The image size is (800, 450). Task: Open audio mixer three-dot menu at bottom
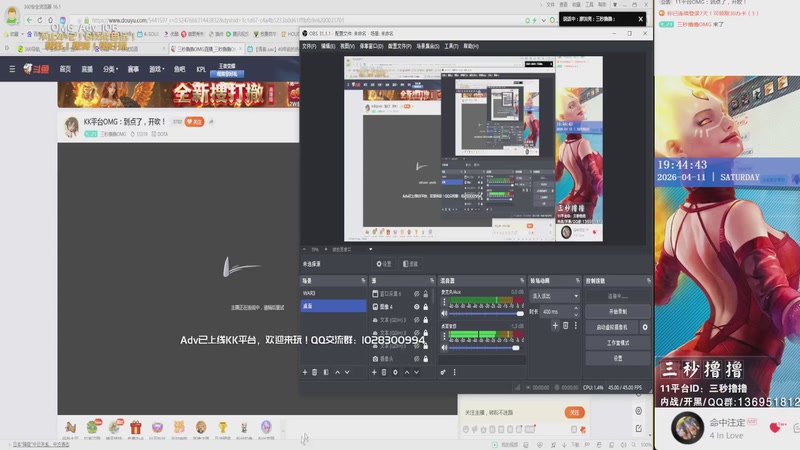tap(454, 372)
